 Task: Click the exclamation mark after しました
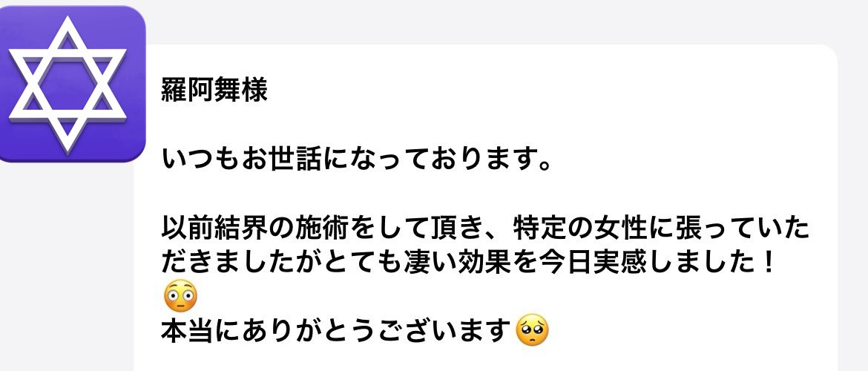(x=766, y=264)
